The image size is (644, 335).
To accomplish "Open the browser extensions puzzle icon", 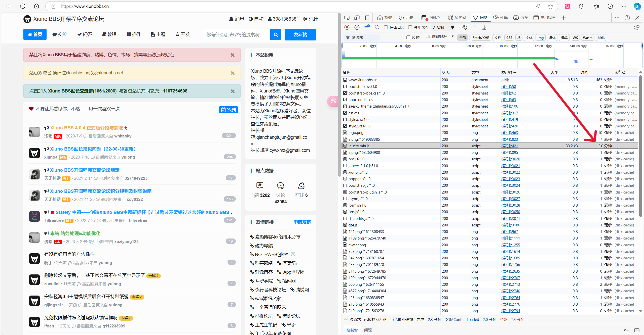I will point(581,6).
